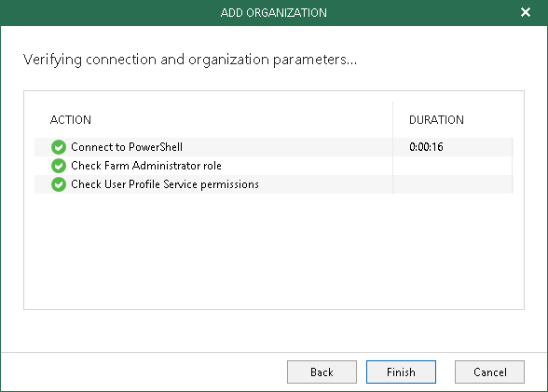Viewport: 548px width, 392px height.
Task: Click the success icon for Farm Administrator role
Action: pyautogui.click(x=59, y=166)
